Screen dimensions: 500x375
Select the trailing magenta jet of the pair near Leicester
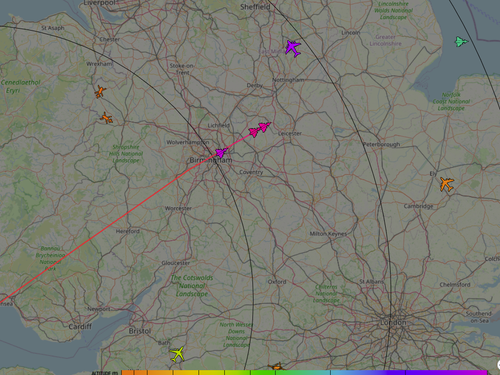point(254,132)
